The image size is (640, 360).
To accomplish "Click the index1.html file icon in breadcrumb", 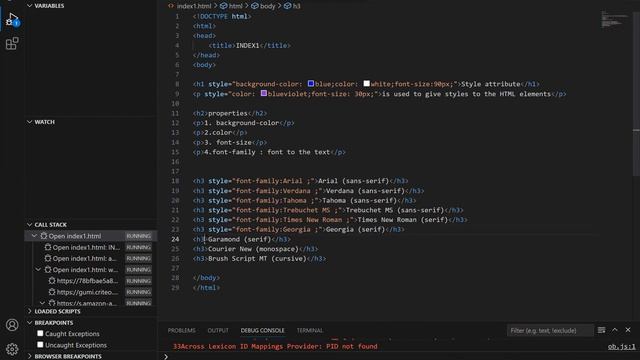I will tap(171, 6).
